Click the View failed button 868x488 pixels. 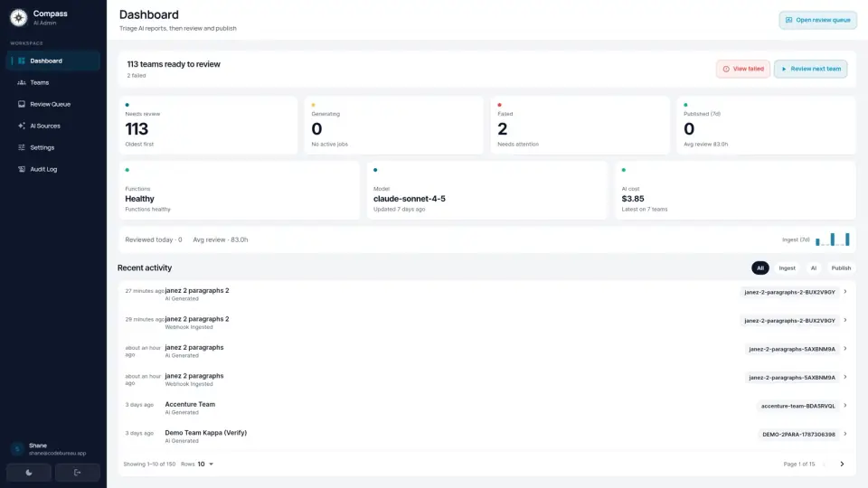[x=743, y=70]
